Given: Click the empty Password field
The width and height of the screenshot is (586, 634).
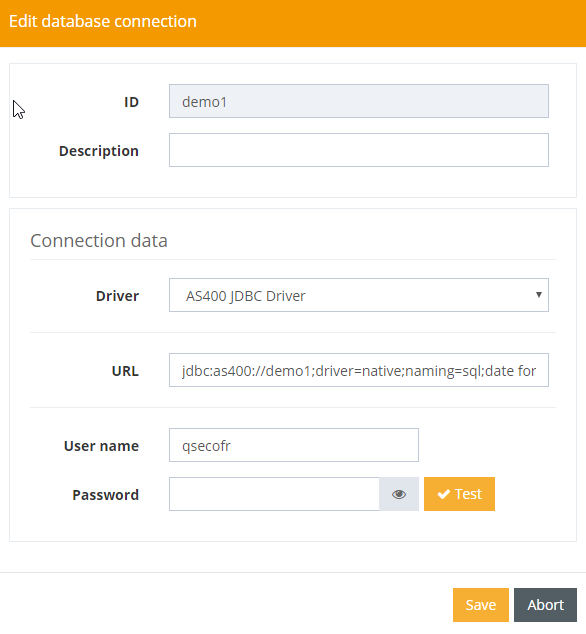Looking at the screenshot, I should pos(274,494).
